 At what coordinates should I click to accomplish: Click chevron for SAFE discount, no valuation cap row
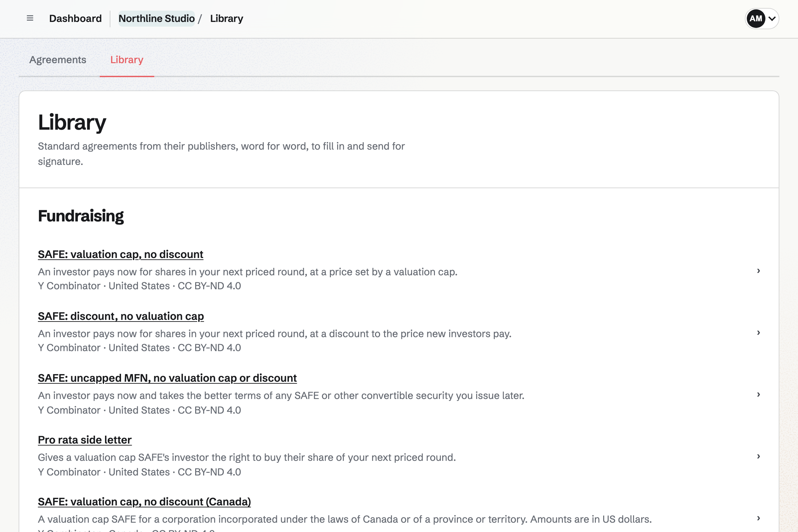pos(758,332)
